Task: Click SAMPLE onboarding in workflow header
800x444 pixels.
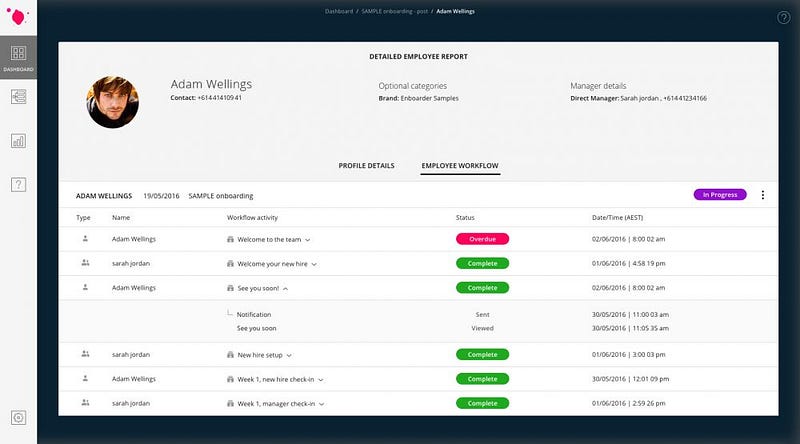Action: (221, 196)
